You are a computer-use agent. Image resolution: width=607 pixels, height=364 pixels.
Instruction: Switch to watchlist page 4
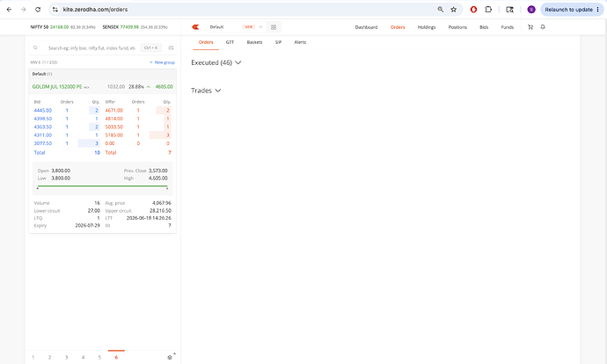(x=83, y=358)
